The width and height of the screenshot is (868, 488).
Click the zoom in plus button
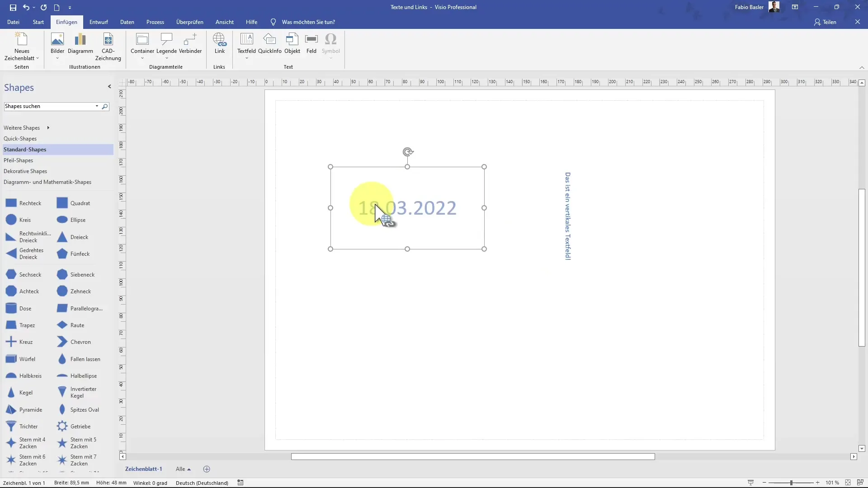click(817, 483)
